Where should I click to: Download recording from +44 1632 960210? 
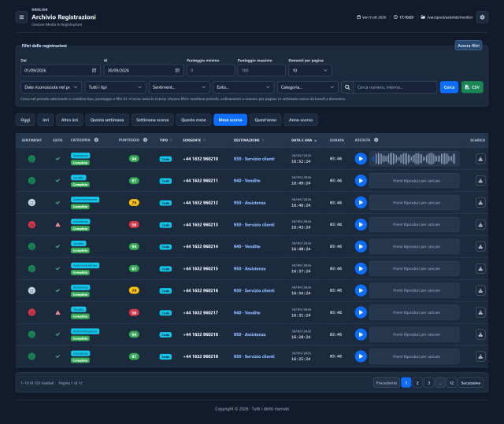pyautogui.click(x=480, y=159)
